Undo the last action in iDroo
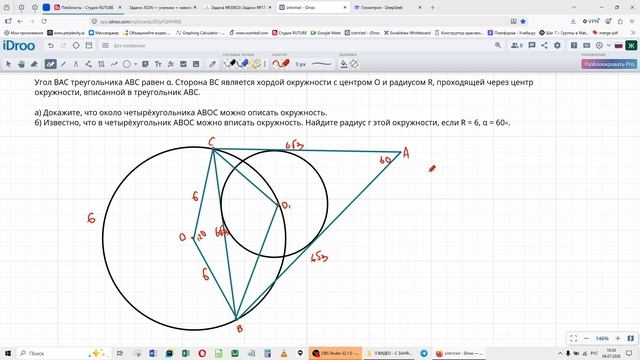The image size is (640, 360). [51, 46]
